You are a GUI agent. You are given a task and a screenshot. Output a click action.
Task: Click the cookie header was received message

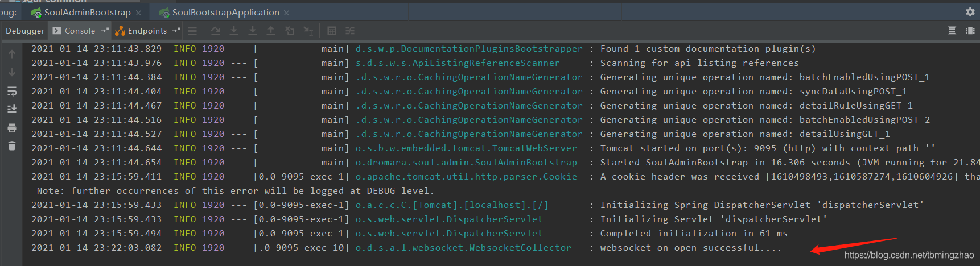pos(790,177)
